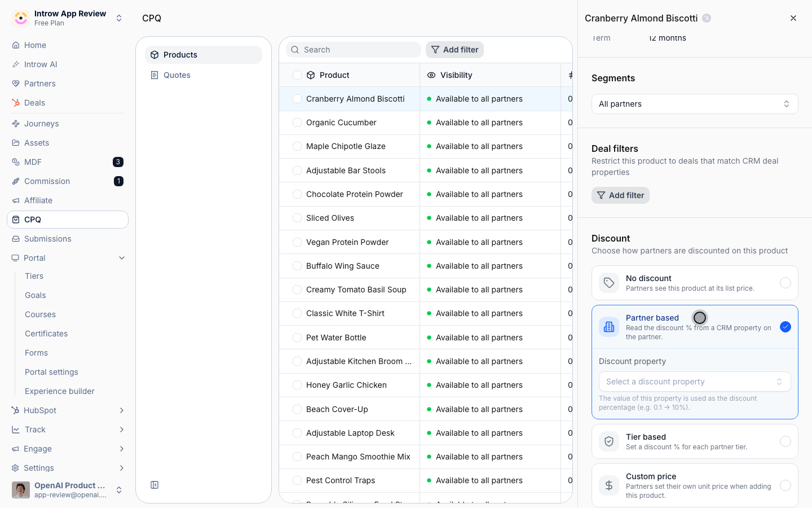
Task: Click Add filter in products toolbar
Action: (454, 50)
